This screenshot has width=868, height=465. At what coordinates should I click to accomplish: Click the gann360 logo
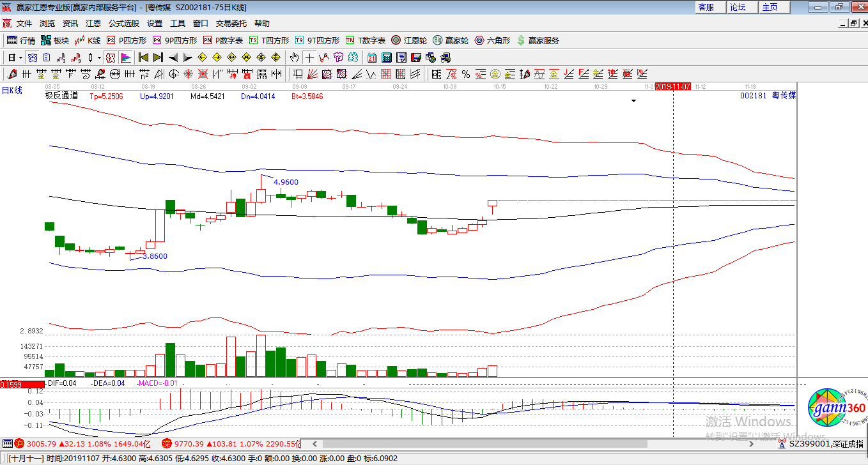(837, 409)
